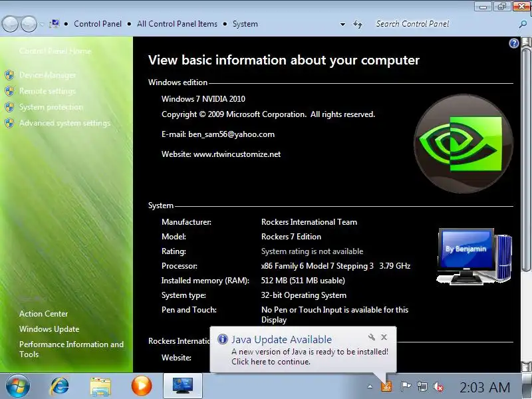Click the Java Update Available balloon title
Screen dimensions: 532x399
click(281, 340)
